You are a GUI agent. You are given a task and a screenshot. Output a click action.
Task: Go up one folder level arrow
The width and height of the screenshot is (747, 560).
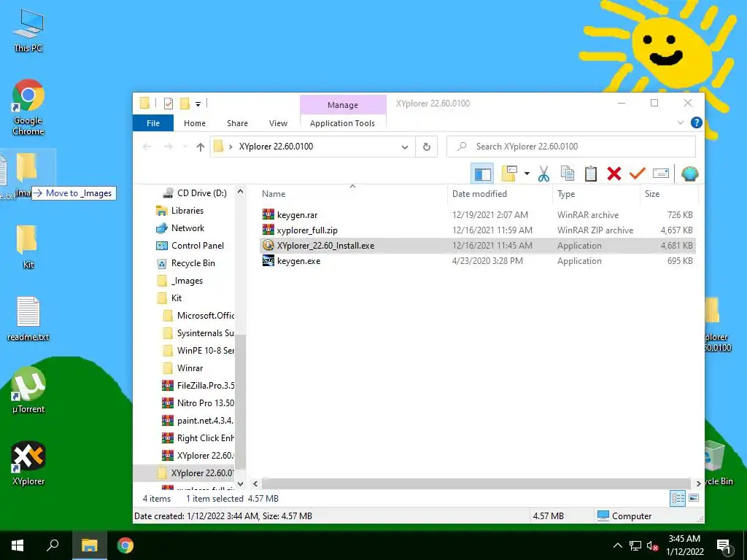[x=201, y=147]
